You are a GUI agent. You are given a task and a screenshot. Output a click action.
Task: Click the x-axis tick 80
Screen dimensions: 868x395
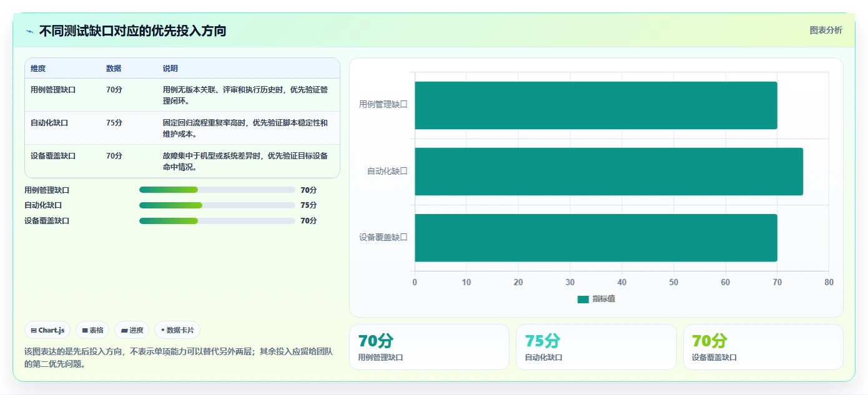(x=829, y=282)
